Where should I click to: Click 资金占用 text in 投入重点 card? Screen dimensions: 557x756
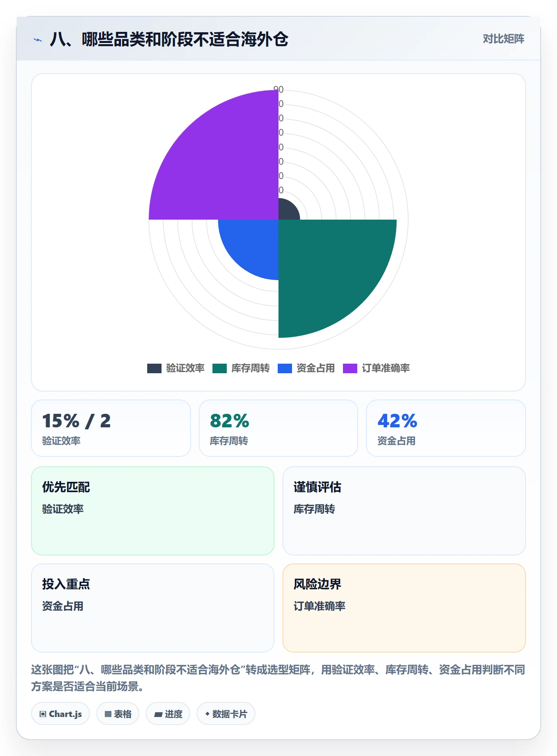tap(63, 606)
